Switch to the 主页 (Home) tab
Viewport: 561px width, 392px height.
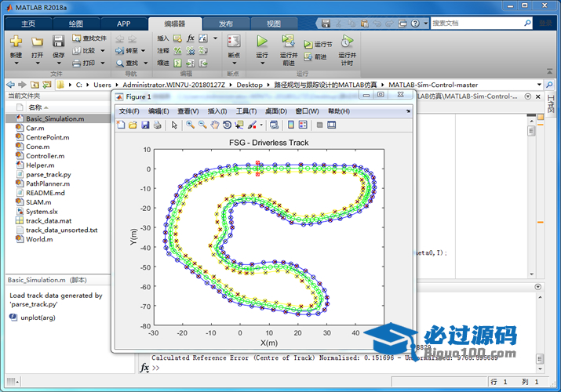pyautogui.click(x=28, y=24)
